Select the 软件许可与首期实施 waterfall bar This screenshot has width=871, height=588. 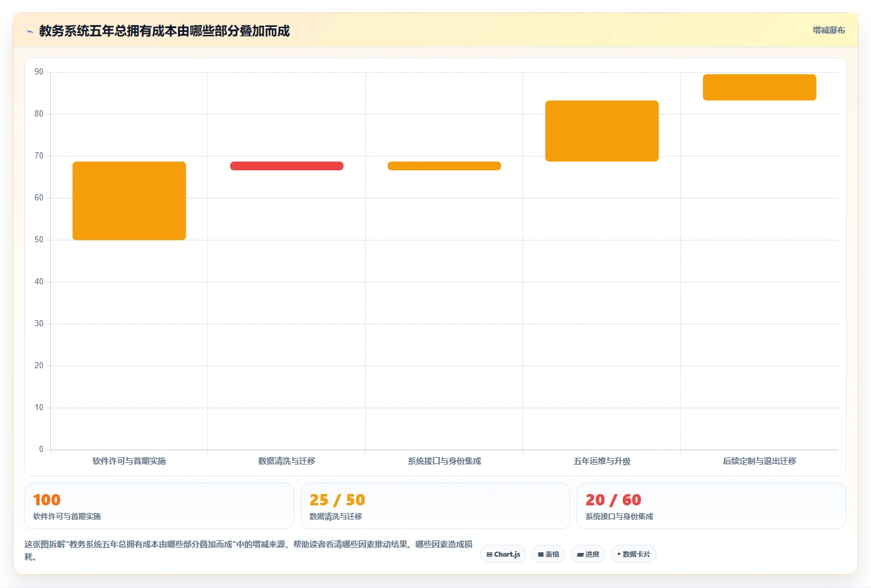tap(129, 201)
